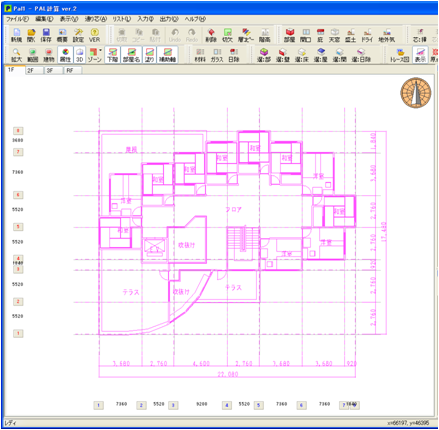Open the ゾーン zone dropdown arrow

click(100, 51)
